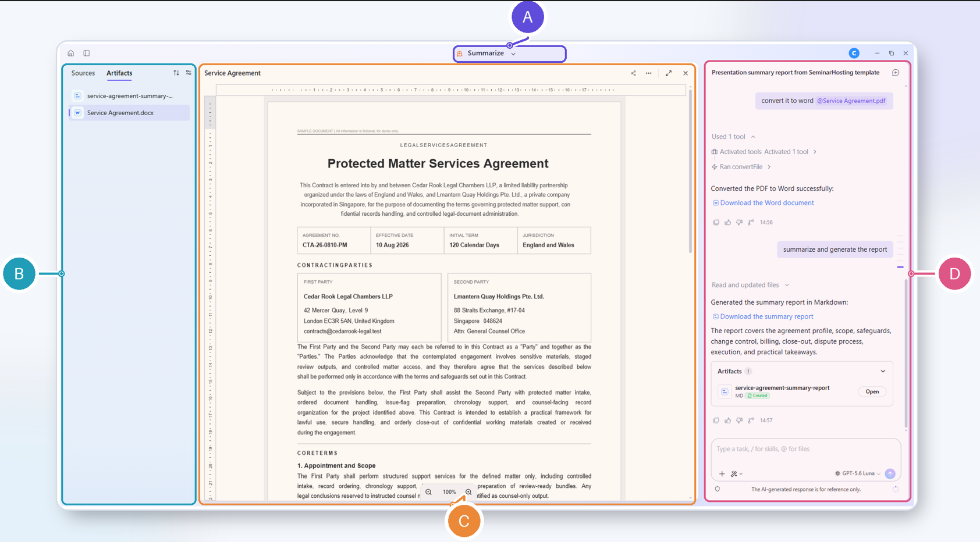The height and width of the screenshot is (542, 980).
Task: Start a new chat with the plus bubble icon
Action: point(896,73)
